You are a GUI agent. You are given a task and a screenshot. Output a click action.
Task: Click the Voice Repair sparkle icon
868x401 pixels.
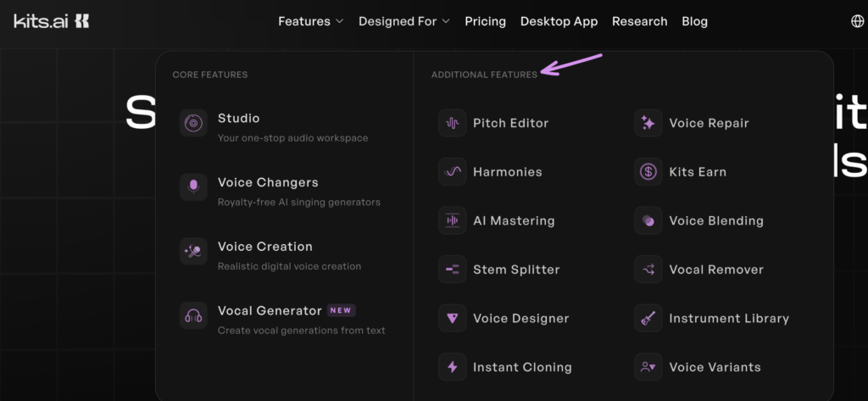point(648,123)
